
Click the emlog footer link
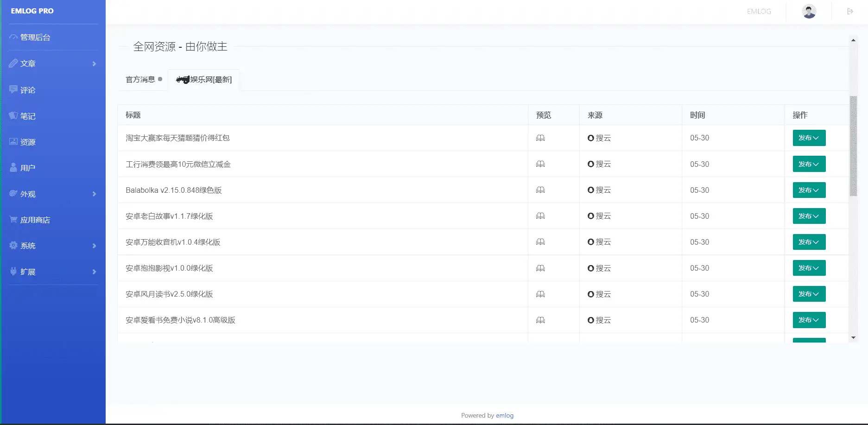504,415
